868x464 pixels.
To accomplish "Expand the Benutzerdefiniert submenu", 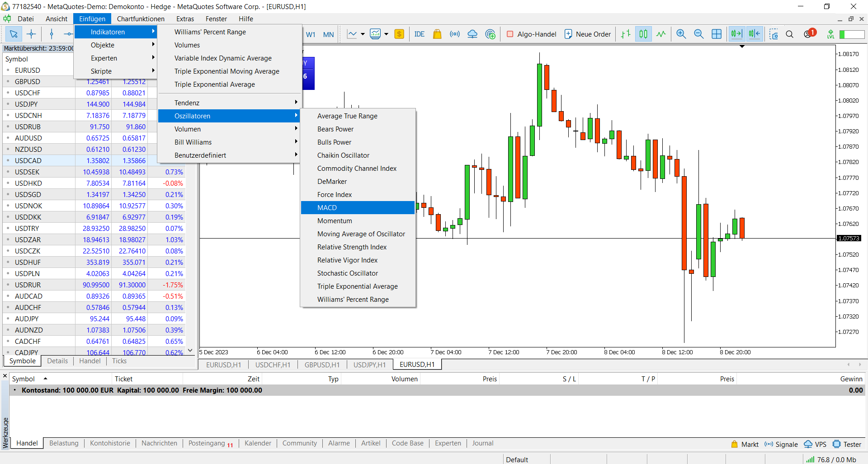I will pos(229,155).
